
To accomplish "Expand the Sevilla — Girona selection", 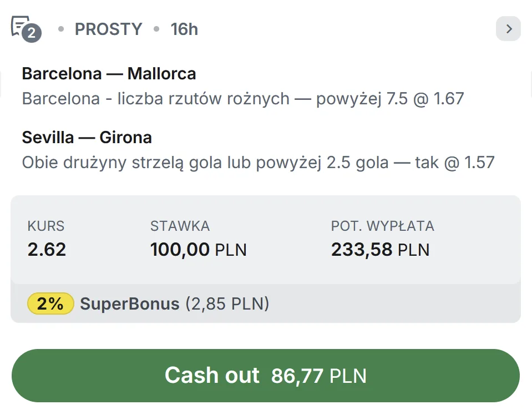I will [86, 137].
